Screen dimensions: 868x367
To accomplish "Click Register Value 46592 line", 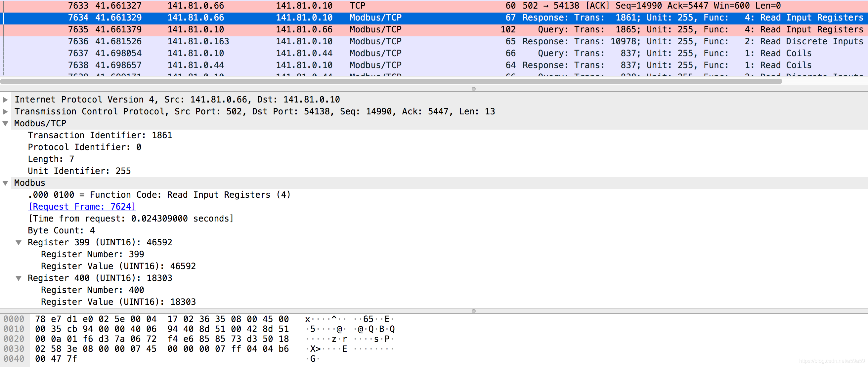I will point(118,266).
